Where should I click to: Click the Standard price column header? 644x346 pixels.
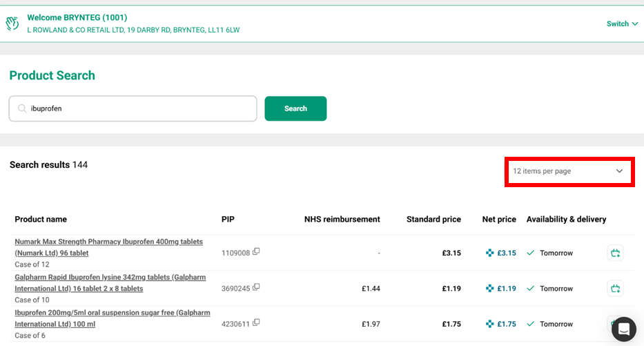[x=433, y=220]
